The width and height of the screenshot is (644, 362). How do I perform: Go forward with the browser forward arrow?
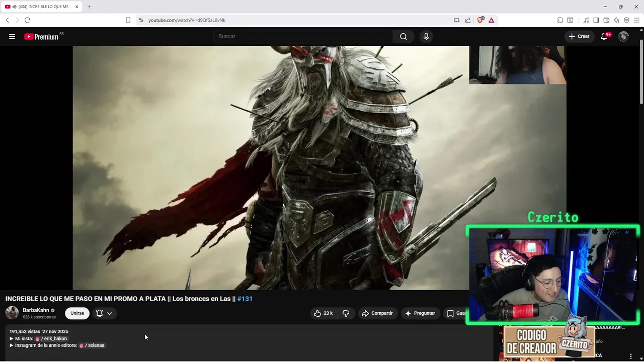(17, 20)
